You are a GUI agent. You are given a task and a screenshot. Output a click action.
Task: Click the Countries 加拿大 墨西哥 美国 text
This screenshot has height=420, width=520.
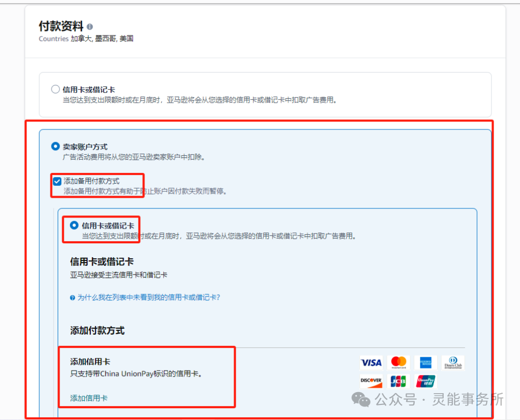click(85, 39)
